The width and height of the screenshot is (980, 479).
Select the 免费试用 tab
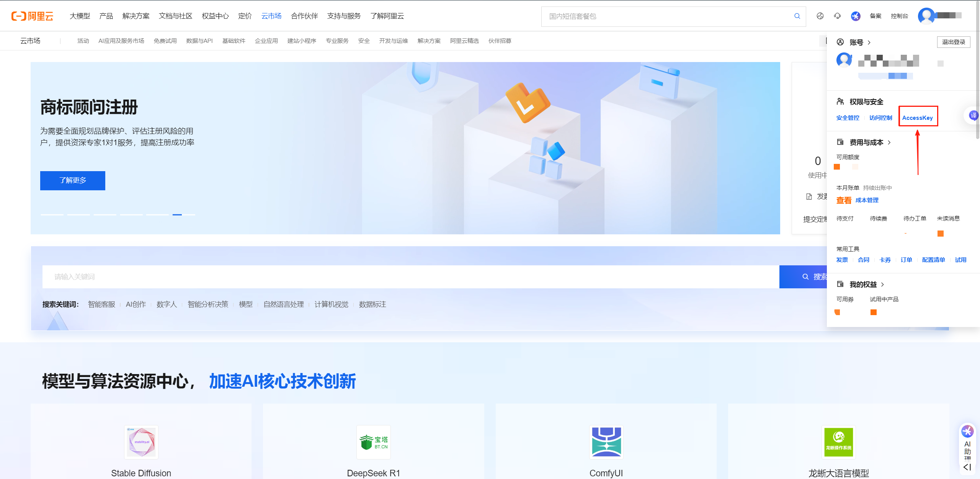click(165, 41)
